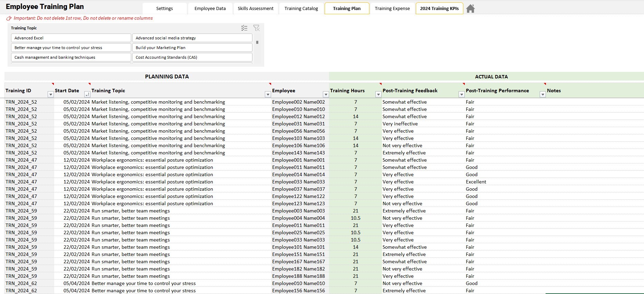Click the Home icon in navigation bar
The width and height of the screenshot is (644, 294).
pos(470,9)
